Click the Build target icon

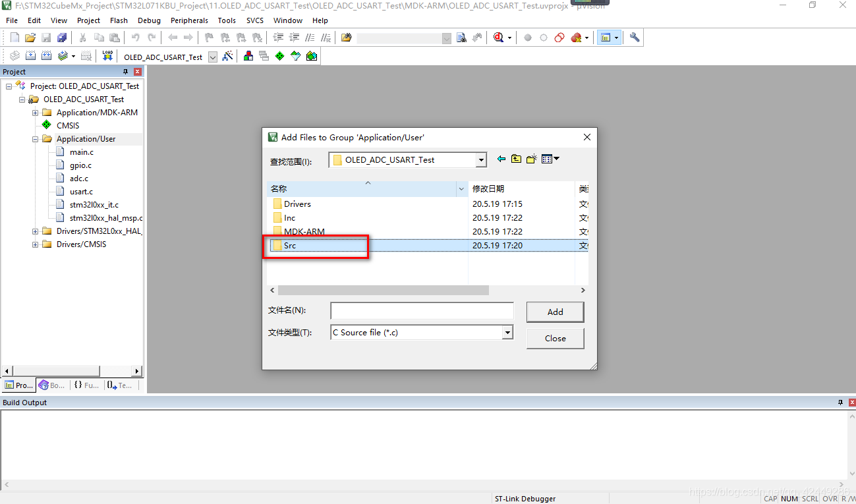pos(30,57)
